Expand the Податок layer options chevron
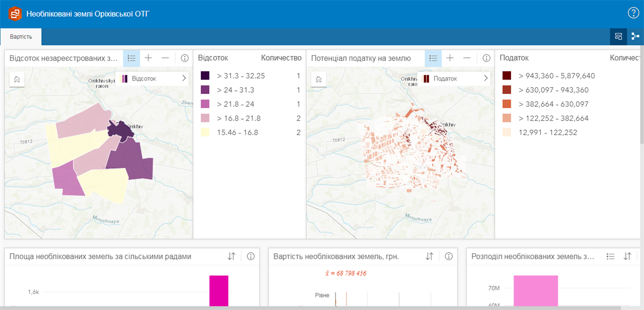Image resolution: width=644 pixels, height=310 pixels. [486, 78]
